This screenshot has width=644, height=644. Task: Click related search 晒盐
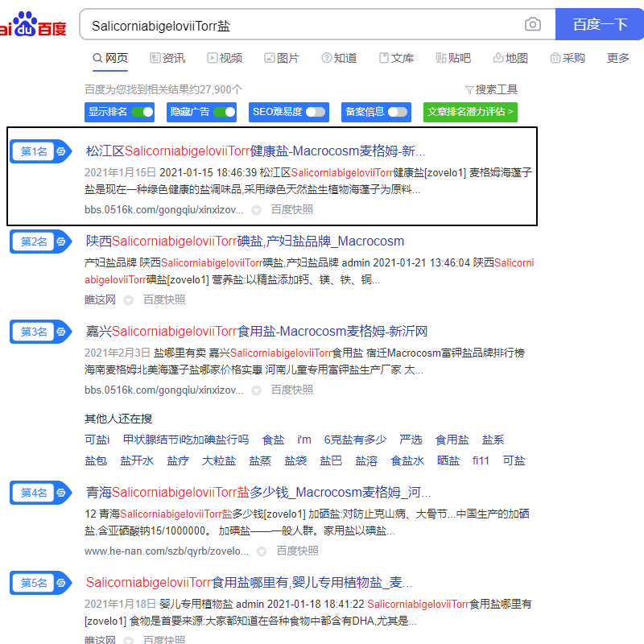click(x=448, y=460)
